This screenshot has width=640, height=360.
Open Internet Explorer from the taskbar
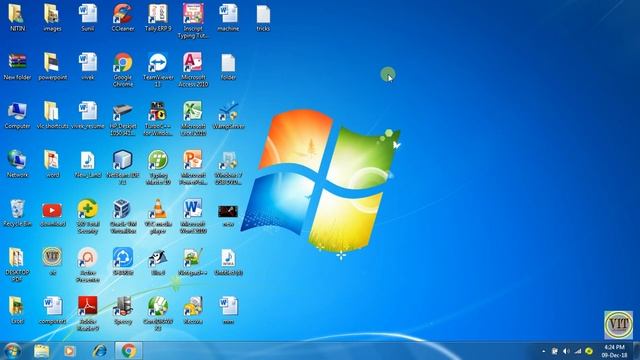[x=99, y=351]
